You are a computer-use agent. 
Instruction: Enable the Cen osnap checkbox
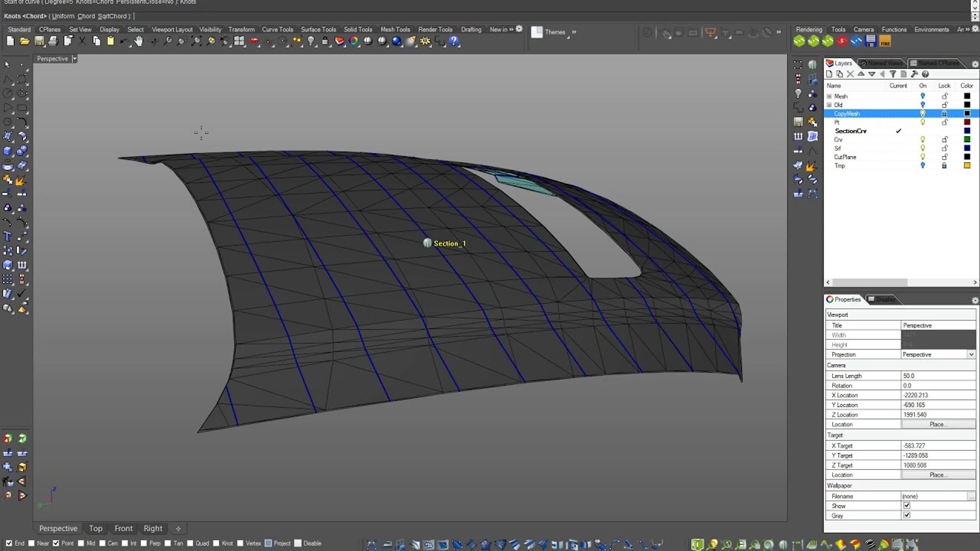point(102,543)
